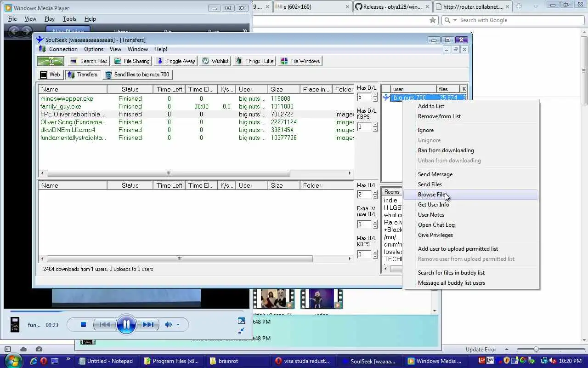Select the indie room in Rooms list
The width and height of the screenshot is (588, 368).
click(x=390, y=200)
